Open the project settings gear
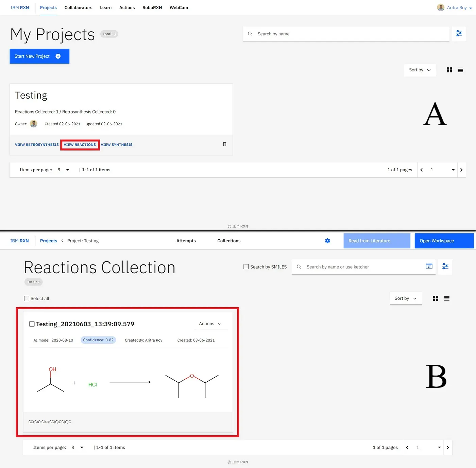 [327, 241]
